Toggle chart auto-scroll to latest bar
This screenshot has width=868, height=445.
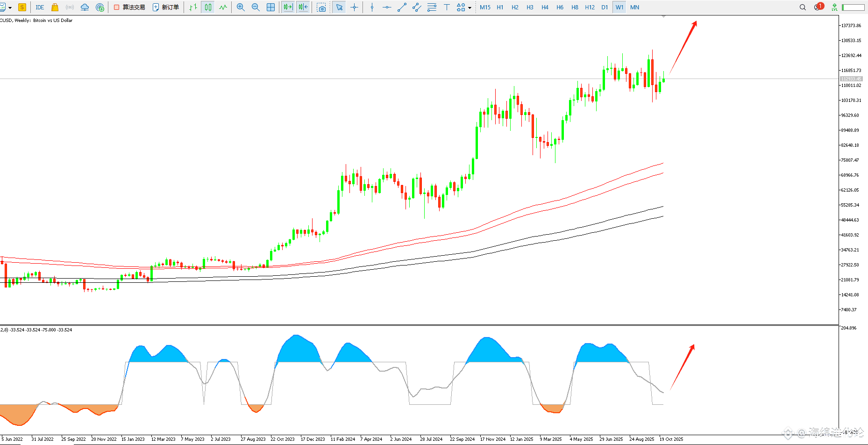(288, 7)
